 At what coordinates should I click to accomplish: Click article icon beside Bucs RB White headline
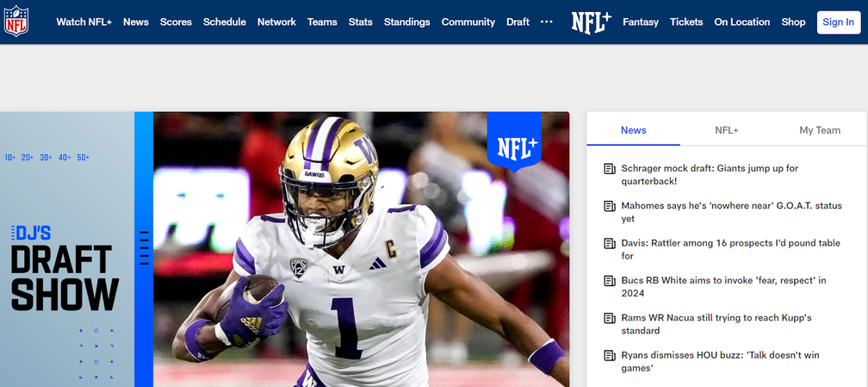pyautogui.click(x=610, y=281)
